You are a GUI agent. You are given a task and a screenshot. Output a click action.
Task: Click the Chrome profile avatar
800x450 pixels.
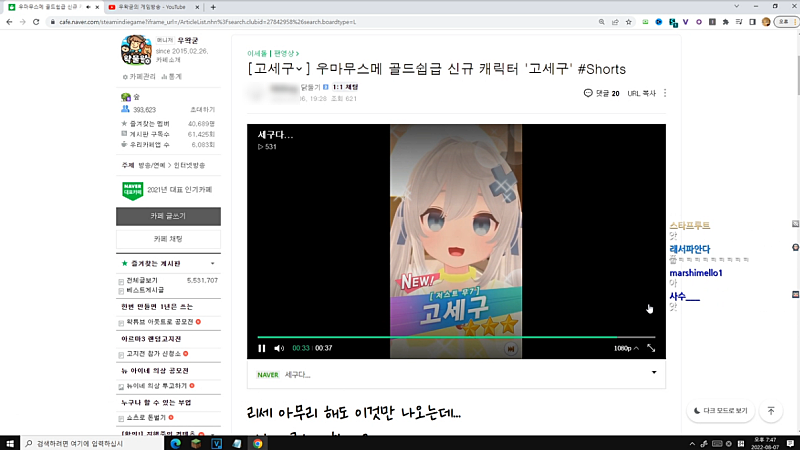click(x=765, y=22)
